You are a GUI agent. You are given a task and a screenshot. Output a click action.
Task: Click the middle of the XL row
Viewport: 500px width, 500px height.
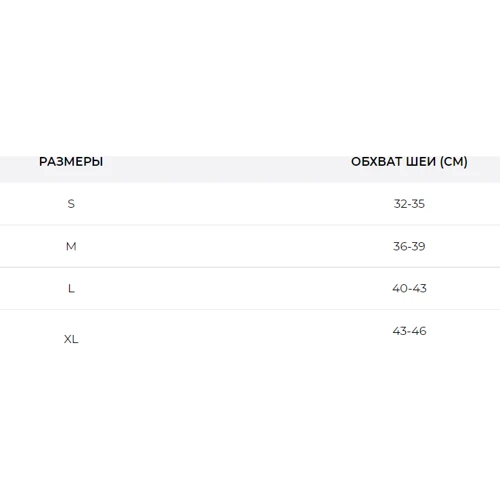click(250, 335)
